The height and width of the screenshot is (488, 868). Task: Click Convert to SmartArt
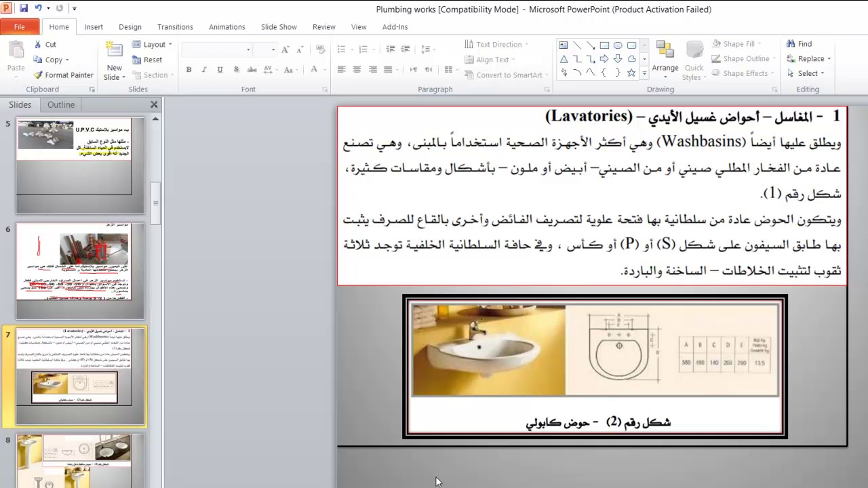507,75
